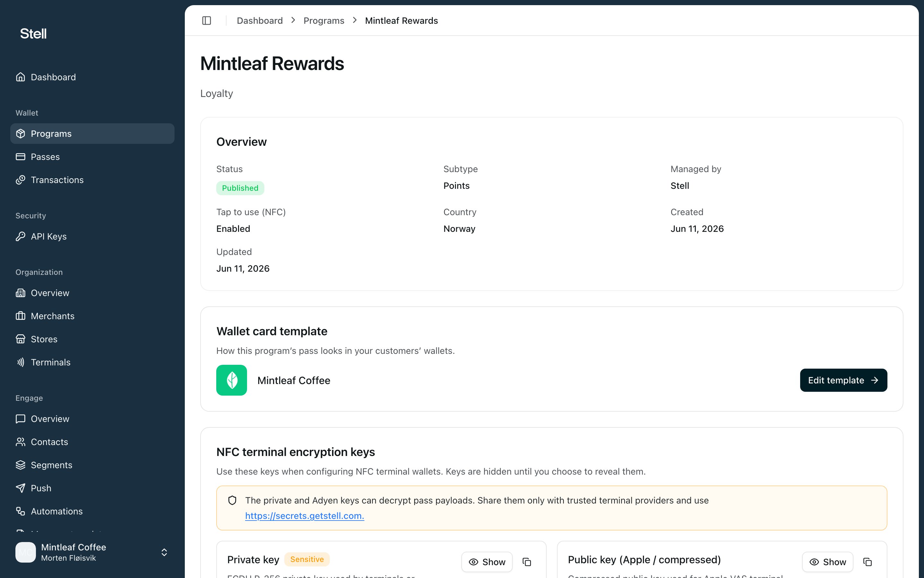Click the Subtype value Points
Viewport: 924px width, 578px height.
click(x=456, y=186)
